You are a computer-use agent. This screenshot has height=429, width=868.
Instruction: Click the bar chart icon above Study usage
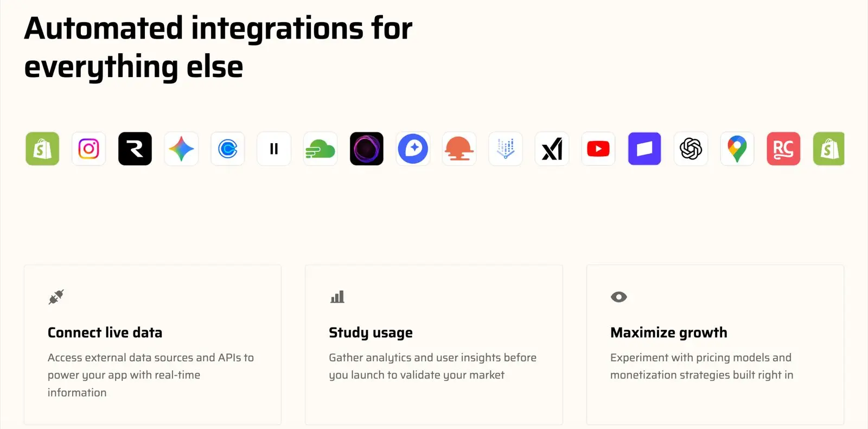click(x=337, y=297)
